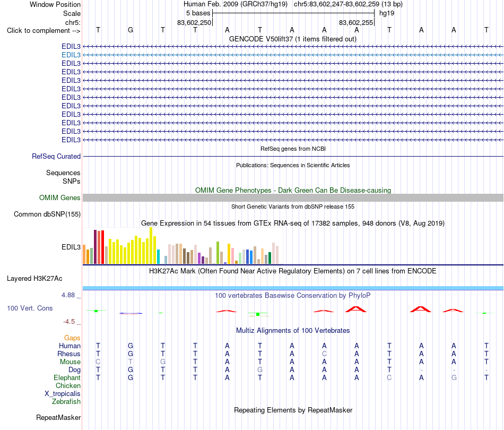Click the tallest yellow GTEx expression bar
This screenshot has width=504, height=430.
(x=151, y=246)
